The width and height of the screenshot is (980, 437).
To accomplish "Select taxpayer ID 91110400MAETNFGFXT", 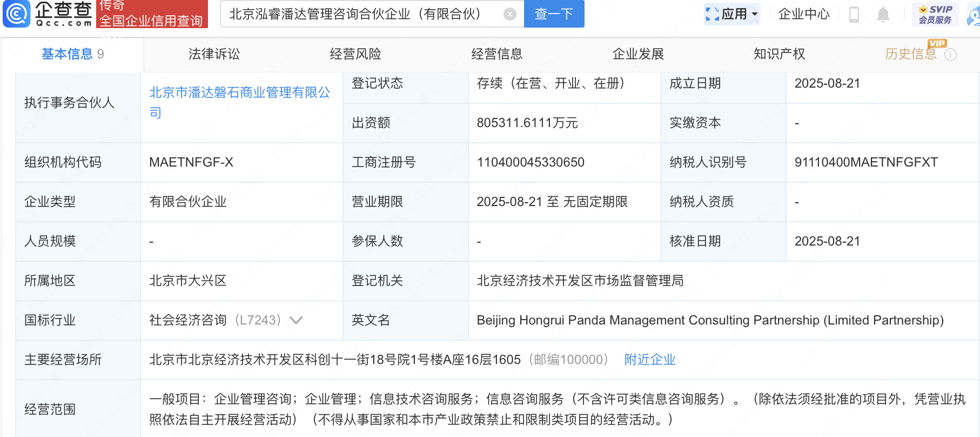I will [866, 162].
